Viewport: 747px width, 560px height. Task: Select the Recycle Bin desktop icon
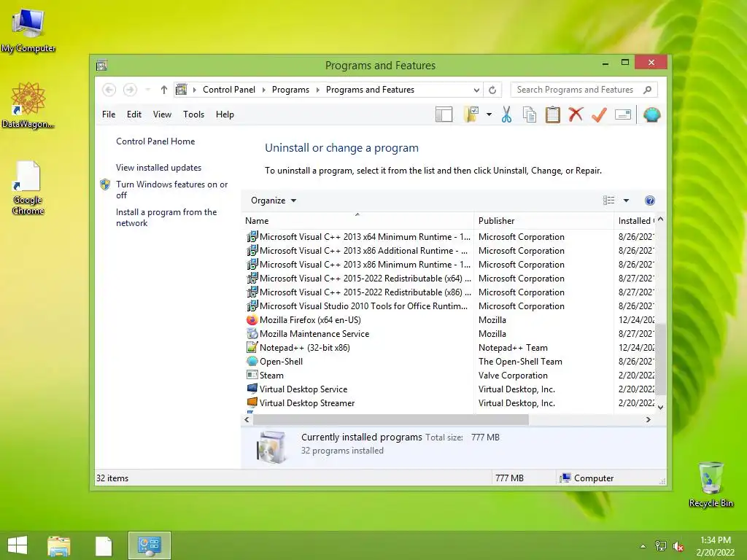(x=711, y=484)
